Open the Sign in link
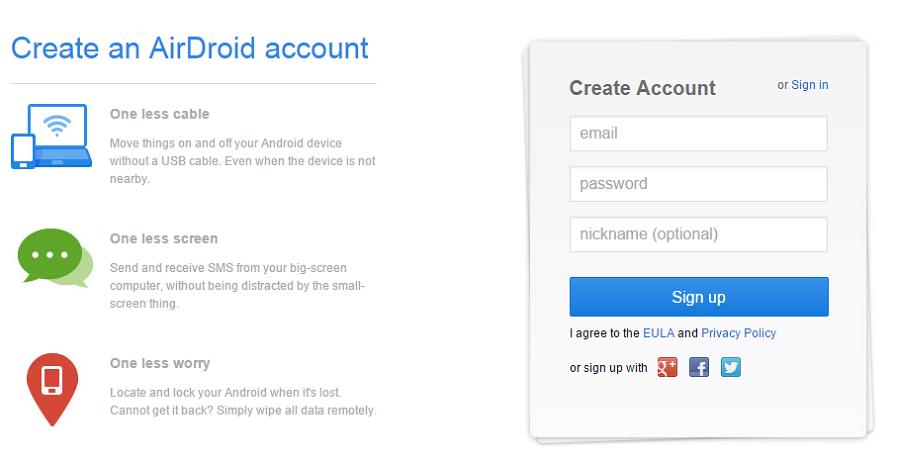The height and width of the screenshot is (460, 897). point(809,85)
